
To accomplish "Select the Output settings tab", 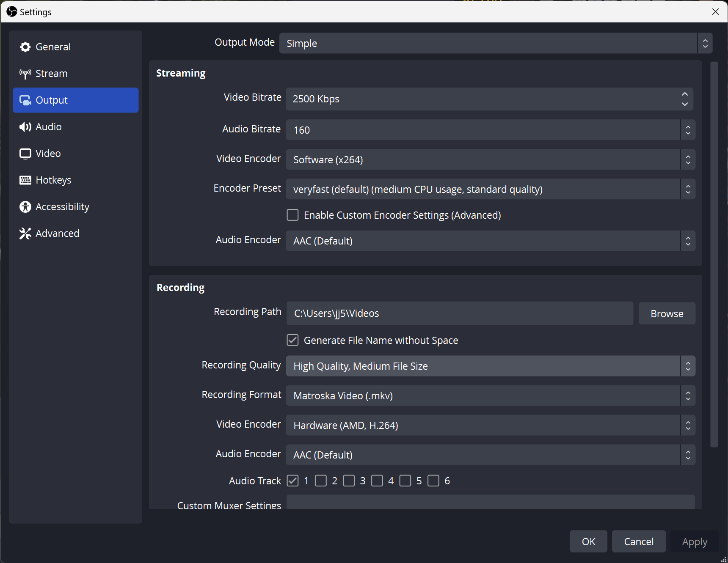I will click(76, 100).
